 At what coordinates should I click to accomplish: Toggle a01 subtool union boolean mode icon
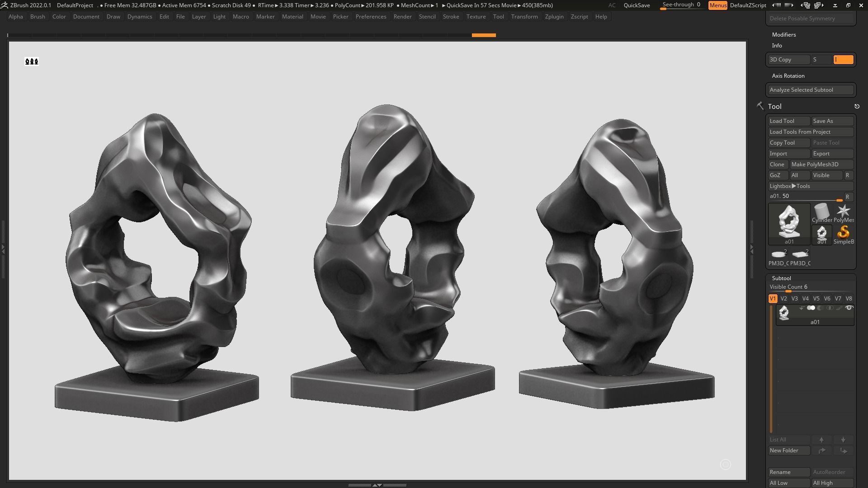coord(811,308)
